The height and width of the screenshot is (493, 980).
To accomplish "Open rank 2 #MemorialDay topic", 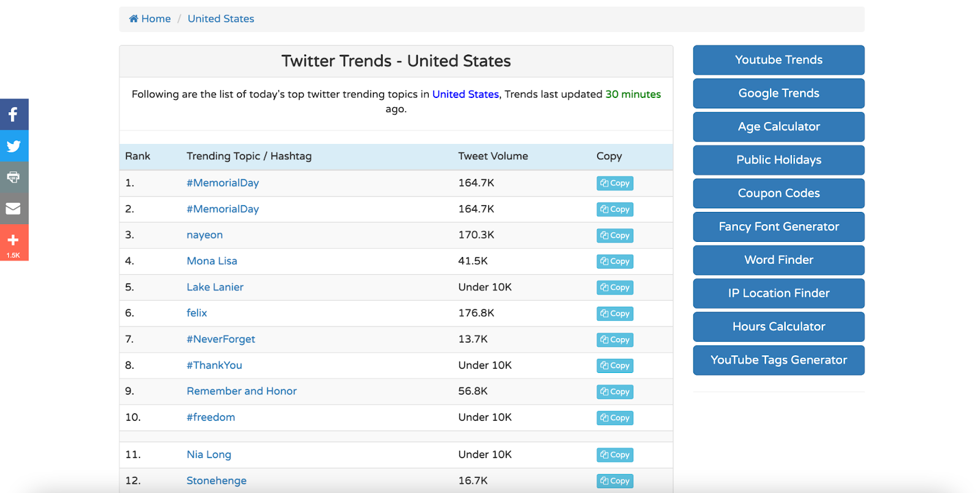I will (x=222, y=209).
